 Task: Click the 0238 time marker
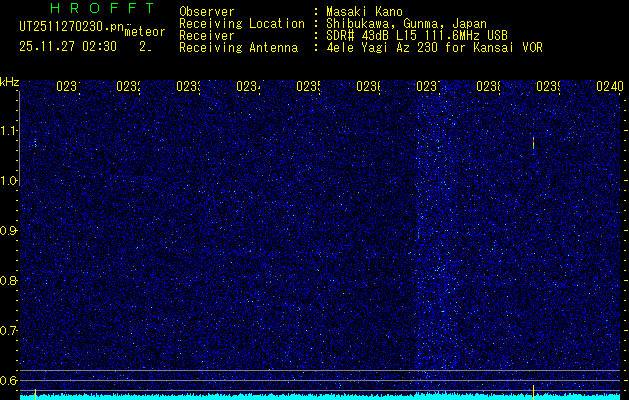pos(488,86)
